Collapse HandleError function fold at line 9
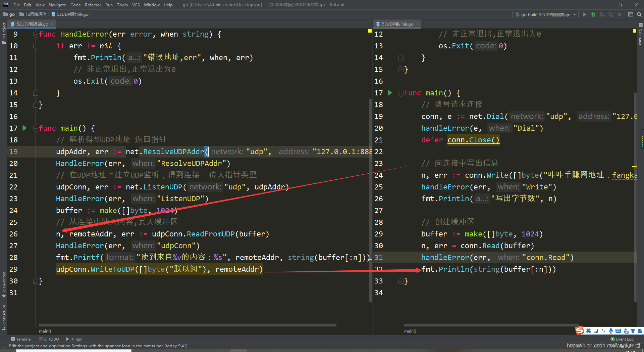This screenshot has width=644, height=352. (x=36, y=34)
